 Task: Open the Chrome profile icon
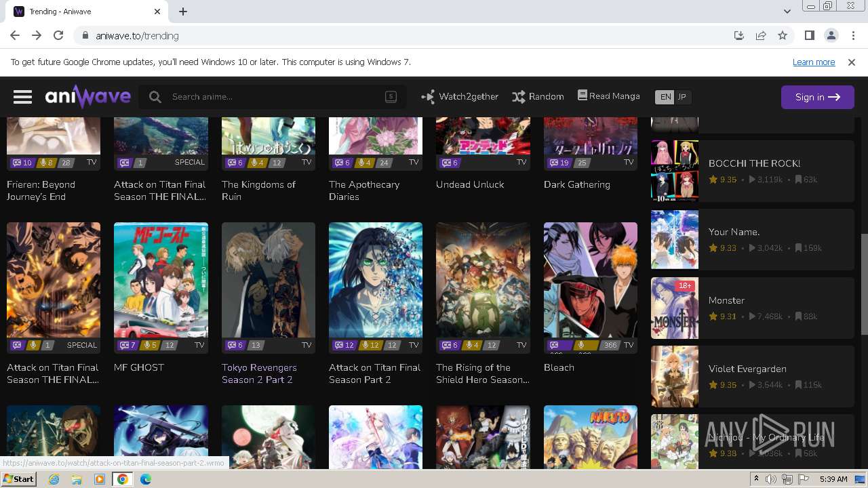[x=831, y=36]
